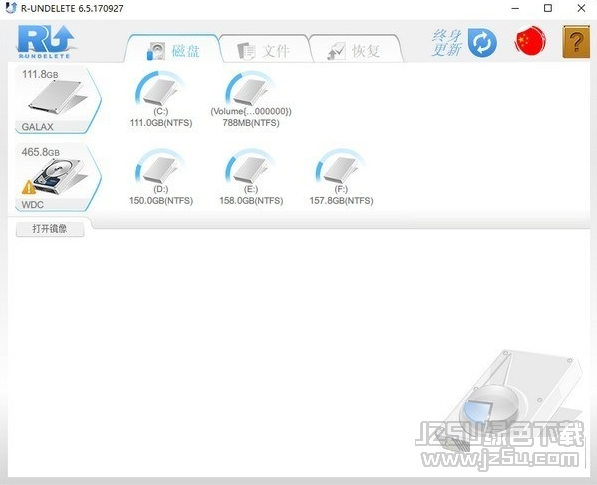The height and width of the screenshot is (485, 597).
Task: Select the WDC 465.8GB hard drive
Action: pos(58,177)
